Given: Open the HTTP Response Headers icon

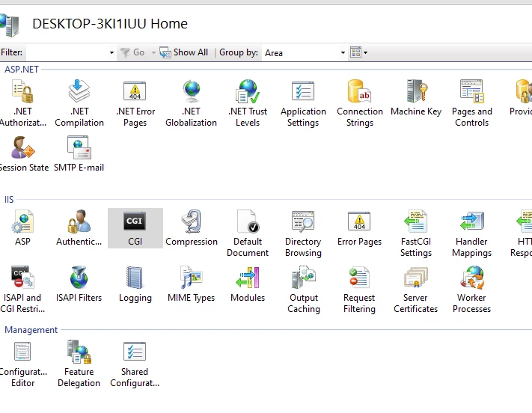Looking at the screenshot, I should (x=522, y=233).
